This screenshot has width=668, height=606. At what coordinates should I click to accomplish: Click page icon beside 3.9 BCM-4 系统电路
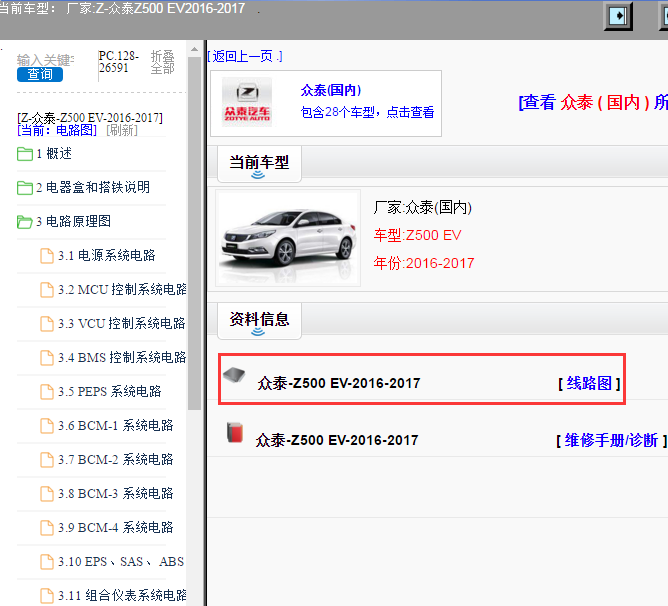47,528
